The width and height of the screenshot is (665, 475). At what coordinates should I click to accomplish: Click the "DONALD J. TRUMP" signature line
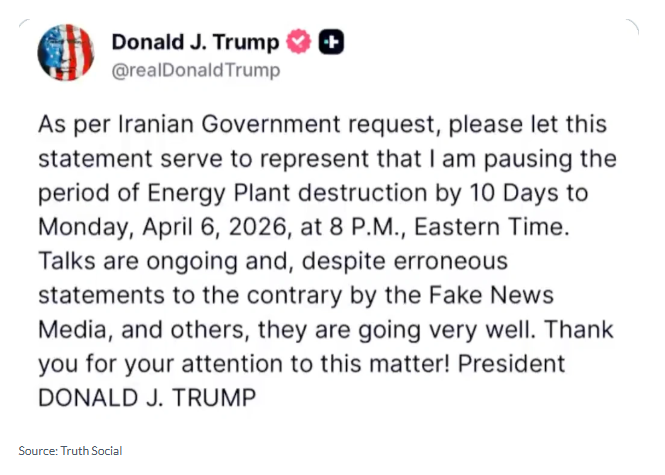coord(147,398)
